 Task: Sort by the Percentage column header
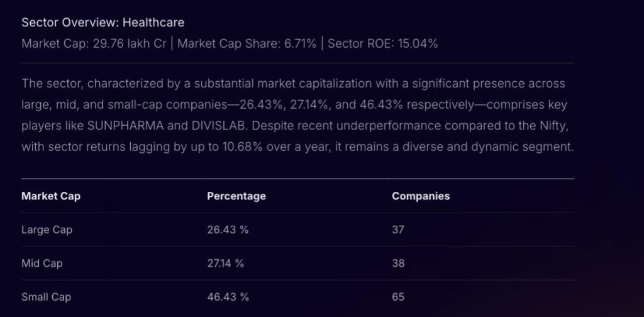[236, 196]
